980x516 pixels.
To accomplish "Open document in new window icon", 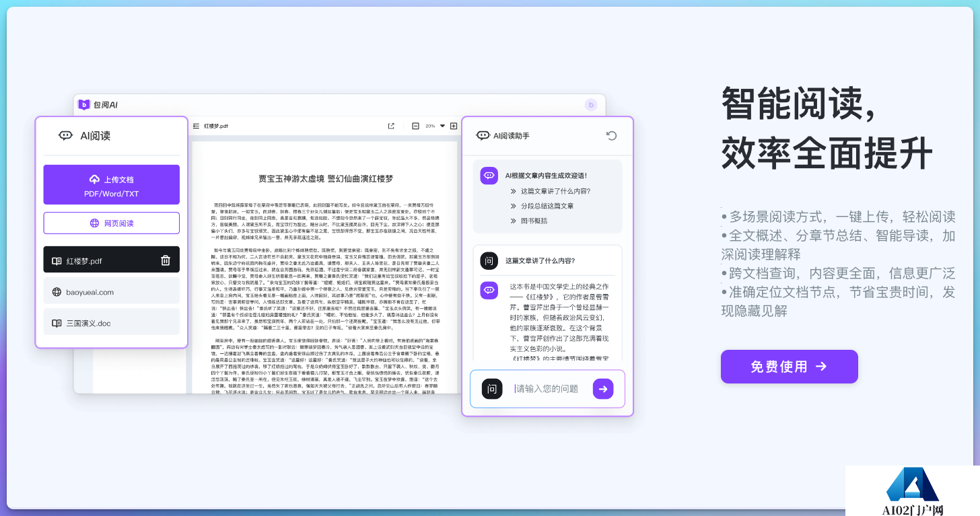I will click(x=391, y=126).
